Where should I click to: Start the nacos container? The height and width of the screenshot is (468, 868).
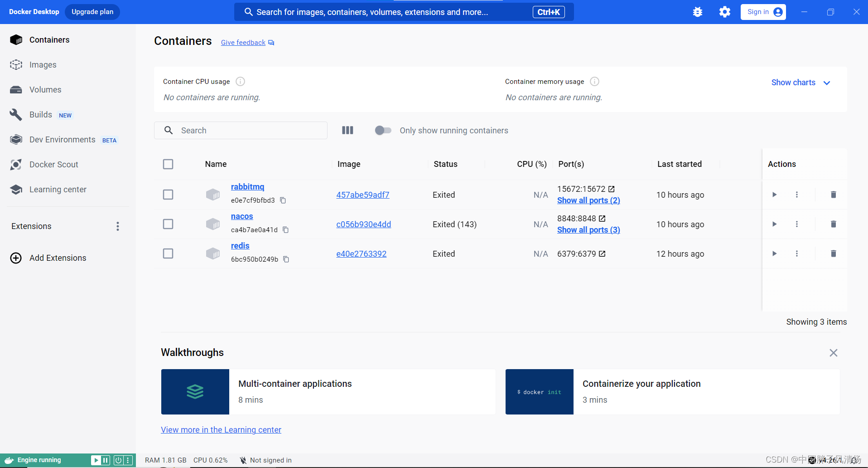click(775, 224)
